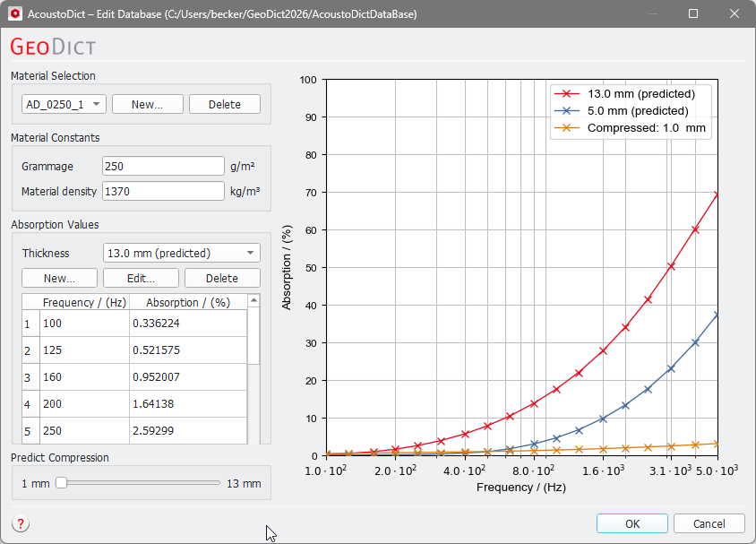Select the 100 Hz frequency cell
The width and height of the screenshot is (756, 544).
click(x=84, y=324)
